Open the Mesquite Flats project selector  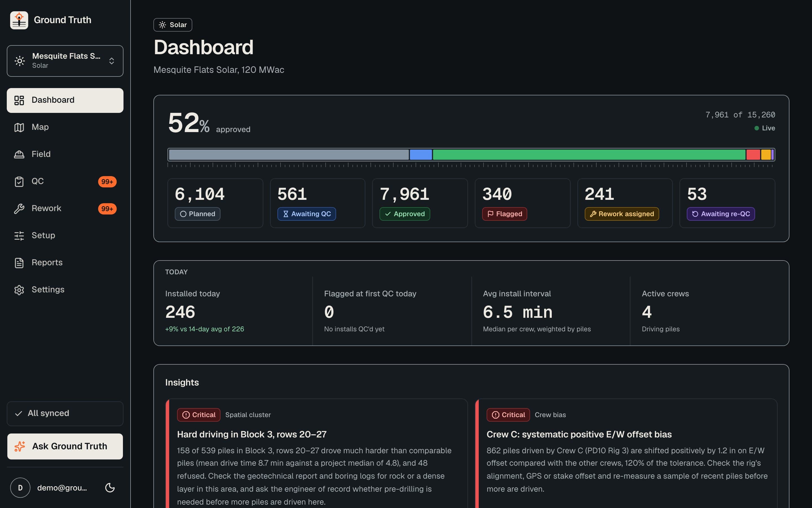pyautogui.click(x=65, y=61)
